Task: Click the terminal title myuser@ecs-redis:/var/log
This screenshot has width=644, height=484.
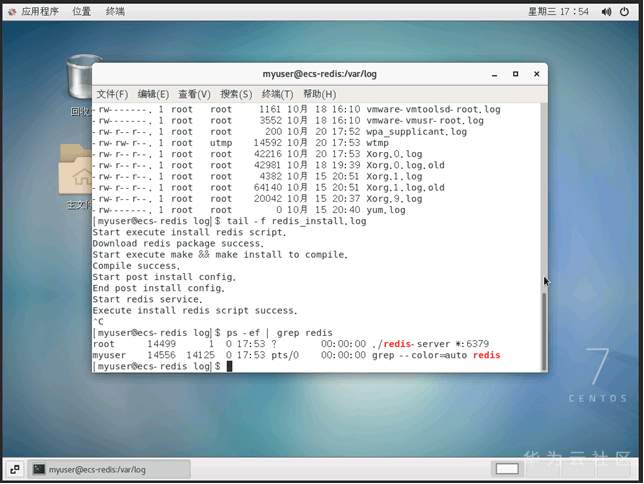Action: tap(320, 74)
